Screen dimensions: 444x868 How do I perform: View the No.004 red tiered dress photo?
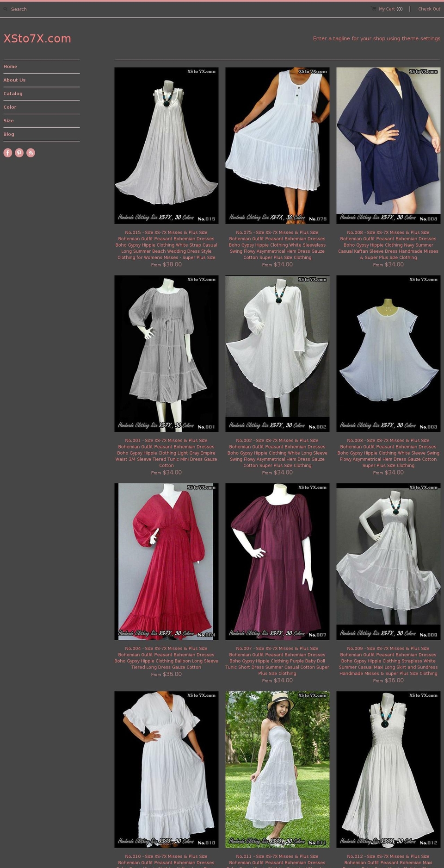(166, 562)
